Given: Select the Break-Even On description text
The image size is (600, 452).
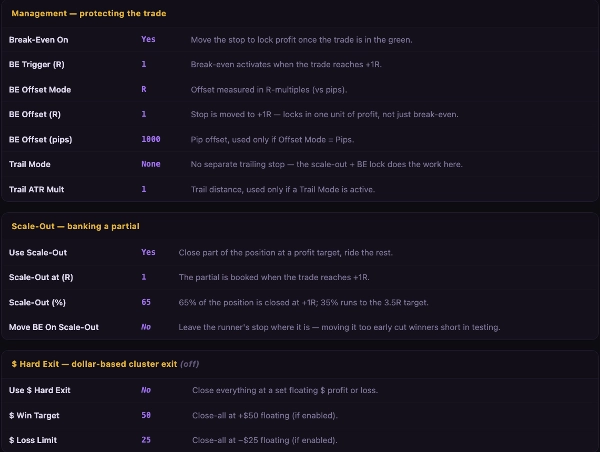Looking at the screenshot, I should pyautogui.click(x=302, y=40).
